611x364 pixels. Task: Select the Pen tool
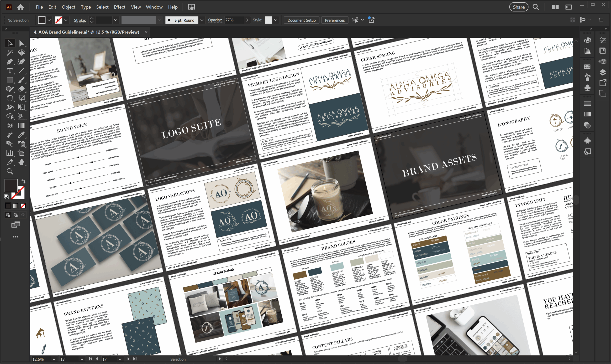click(x=10, y=62)
